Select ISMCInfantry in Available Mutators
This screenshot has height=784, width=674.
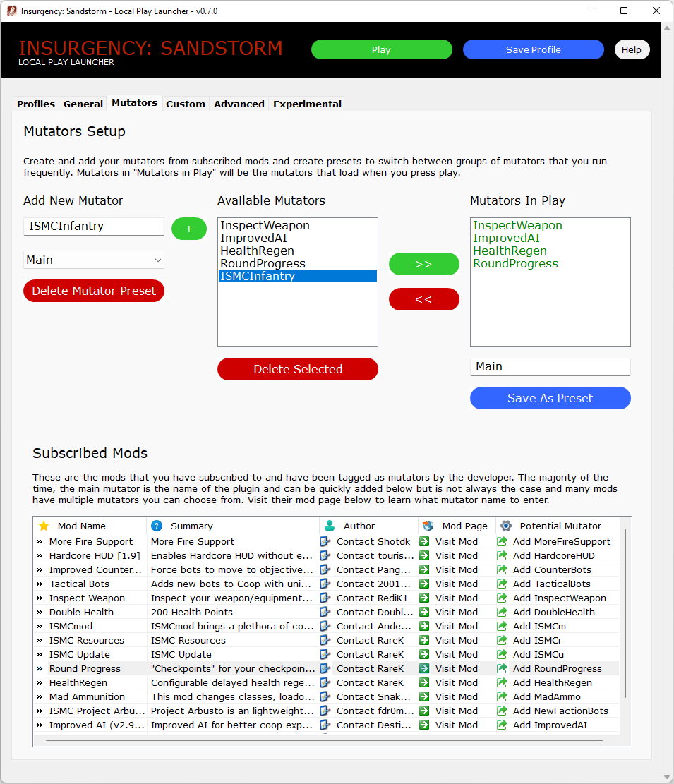298,276
